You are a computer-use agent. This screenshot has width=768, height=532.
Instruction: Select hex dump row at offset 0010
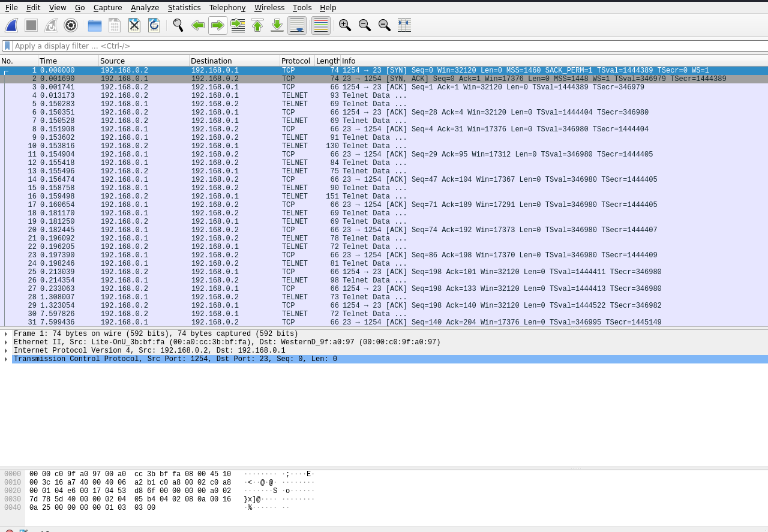160,483
